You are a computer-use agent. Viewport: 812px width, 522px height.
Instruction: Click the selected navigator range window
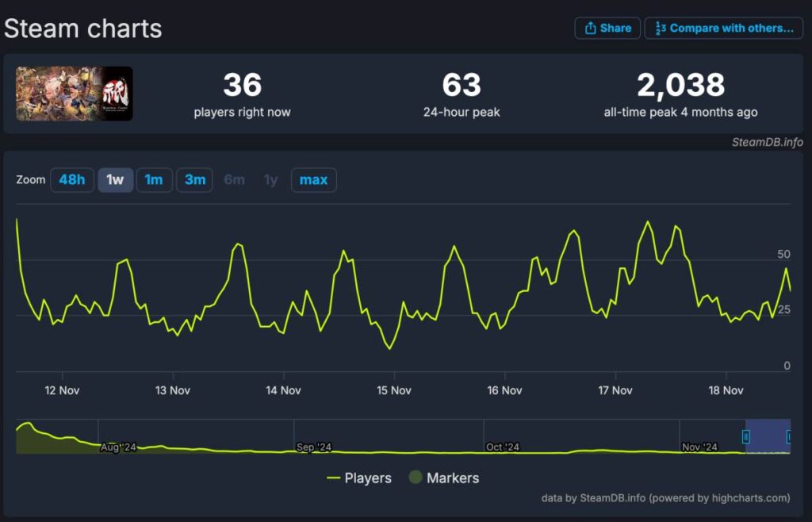(x=768, y=436)
